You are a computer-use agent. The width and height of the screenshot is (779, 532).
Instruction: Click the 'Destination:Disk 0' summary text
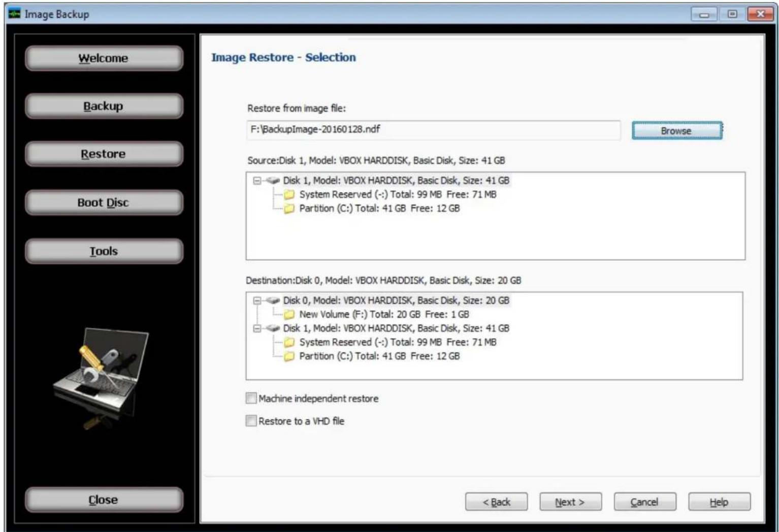click(x=383, y=280)
